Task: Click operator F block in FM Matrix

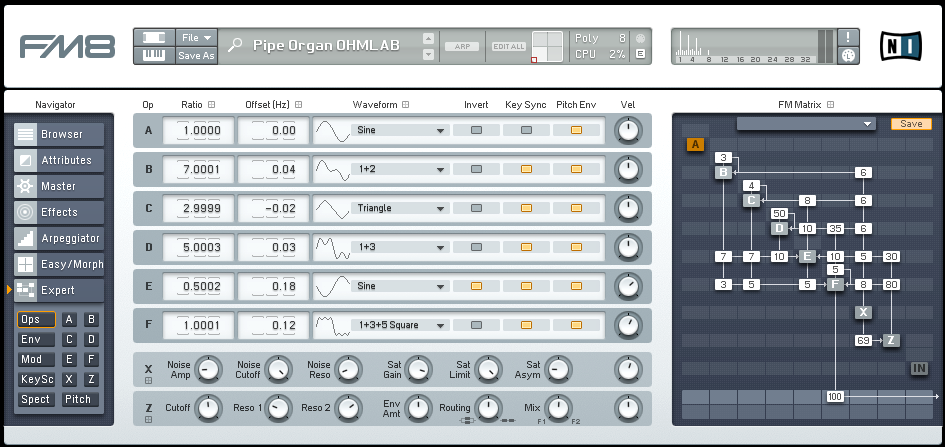Action: (x=835, y=284)
